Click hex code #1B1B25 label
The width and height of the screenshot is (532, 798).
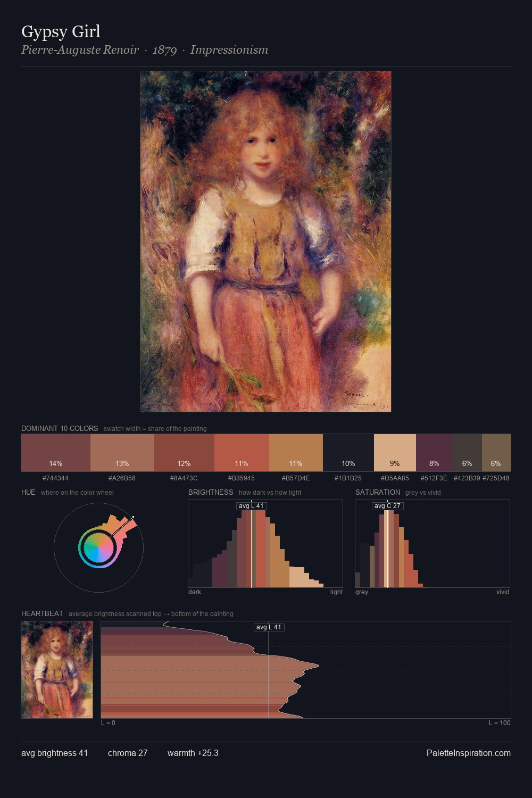(348, 478)
